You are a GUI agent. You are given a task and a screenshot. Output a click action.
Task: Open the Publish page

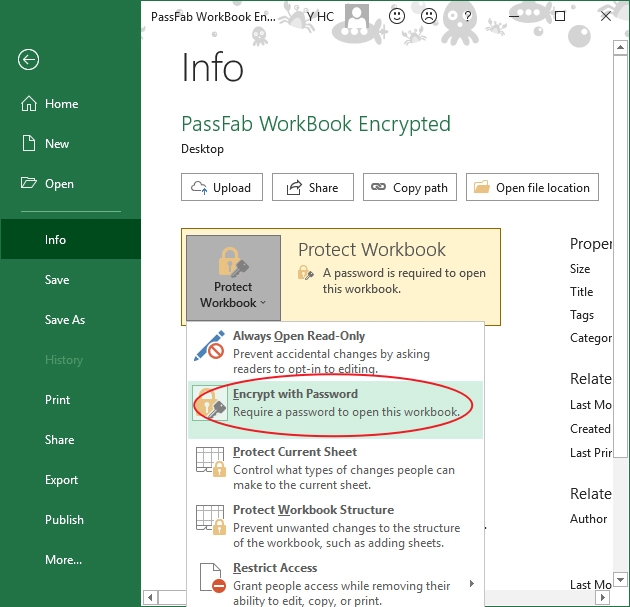tap(70, 519)
